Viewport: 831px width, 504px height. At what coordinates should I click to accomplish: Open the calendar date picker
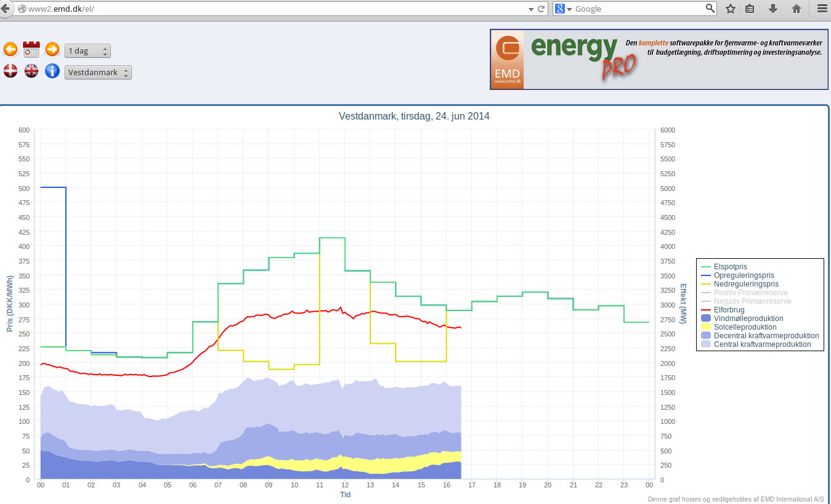(x=31, y=49)
